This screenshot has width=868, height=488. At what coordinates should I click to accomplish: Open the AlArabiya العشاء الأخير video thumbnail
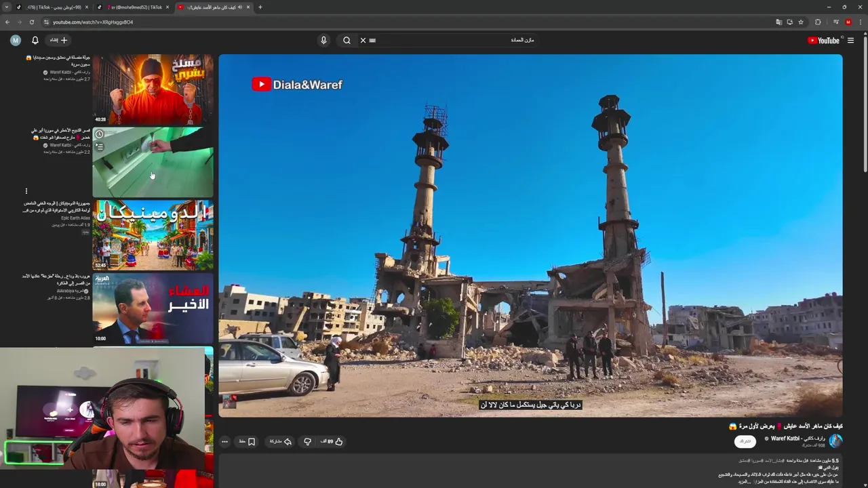pyautogui.click(x=153, y=308)
